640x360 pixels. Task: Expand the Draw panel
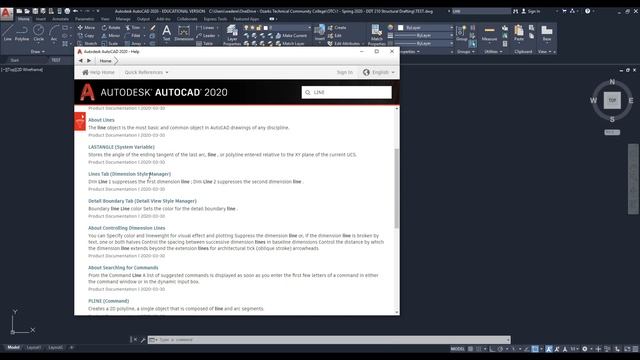(x=38, y=52)
